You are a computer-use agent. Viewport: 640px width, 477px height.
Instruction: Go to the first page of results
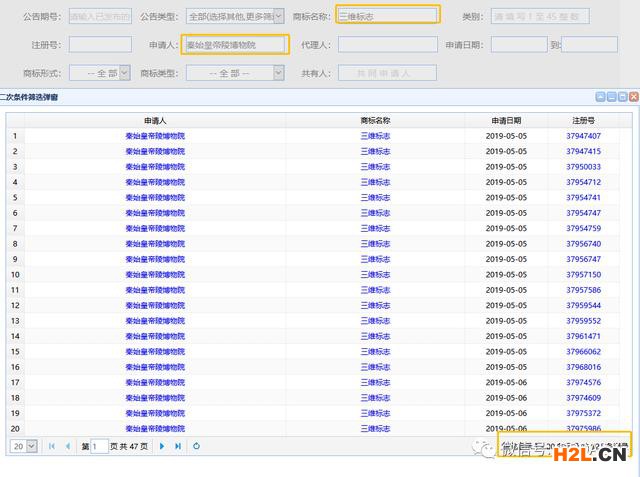[x=52, y=446]
